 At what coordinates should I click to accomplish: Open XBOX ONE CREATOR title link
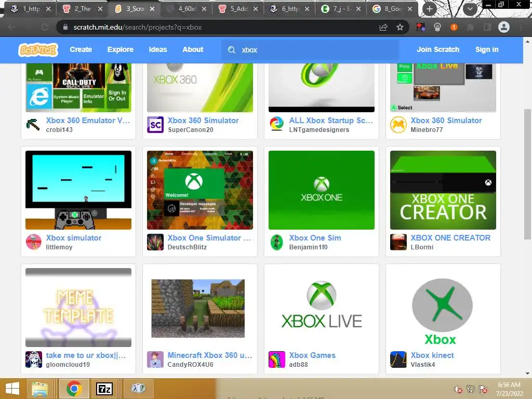[x=450, y=238]
